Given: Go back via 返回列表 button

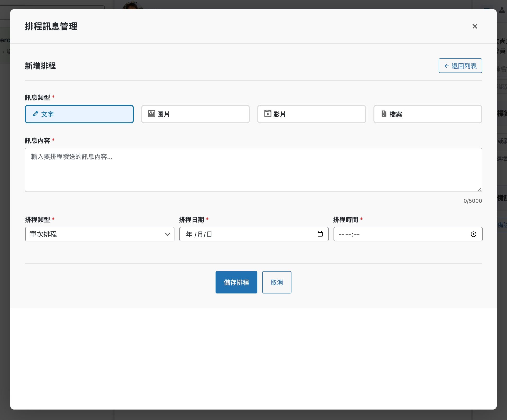Looking at the screenshot, I should point(460,66).
